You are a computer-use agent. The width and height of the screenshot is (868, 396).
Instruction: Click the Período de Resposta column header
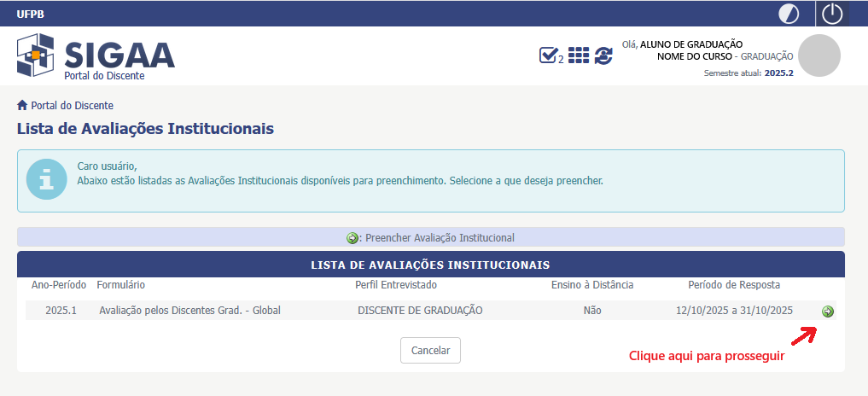[x=734, y=284]
